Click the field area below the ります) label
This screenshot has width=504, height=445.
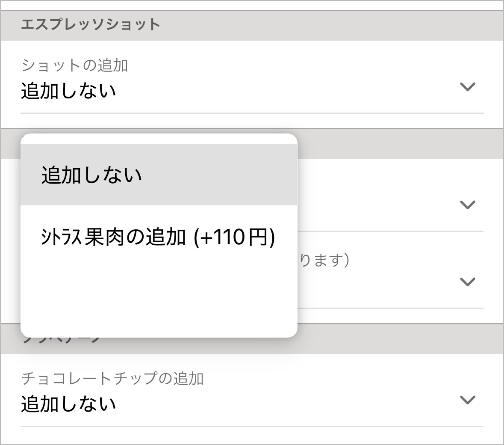click(x=376, y=285)
